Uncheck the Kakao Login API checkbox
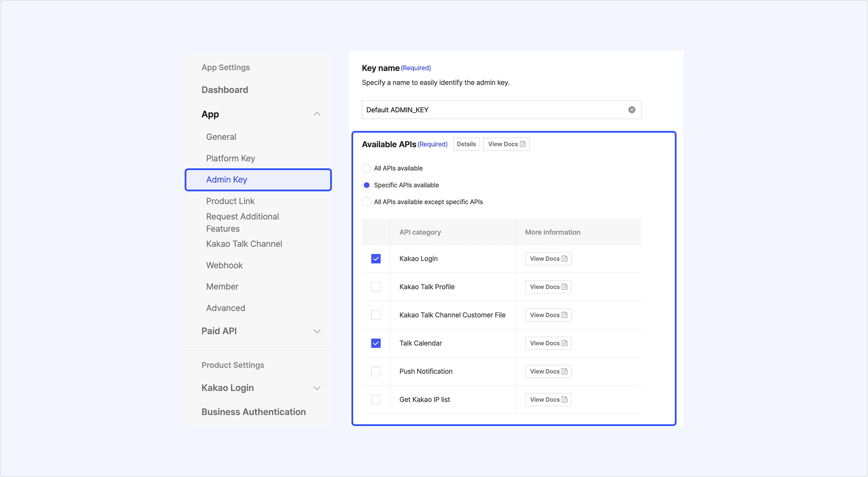Viewport: 868px width, 477px height. click(376, 258)
